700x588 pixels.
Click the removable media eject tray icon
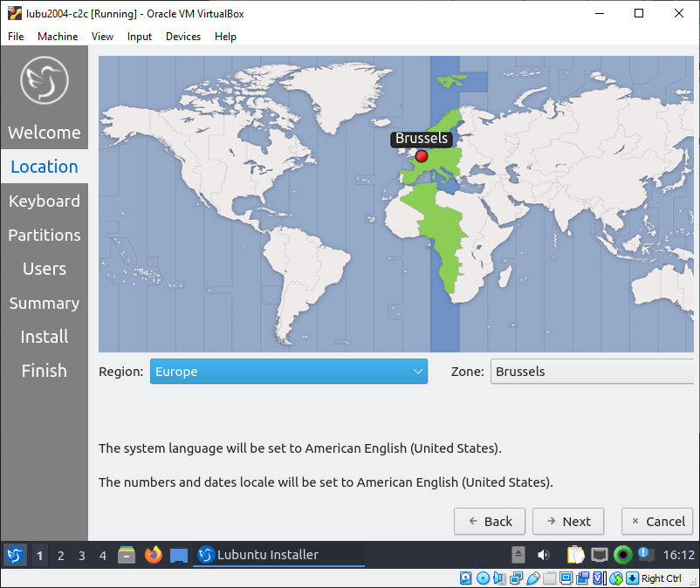click(518, 555)
